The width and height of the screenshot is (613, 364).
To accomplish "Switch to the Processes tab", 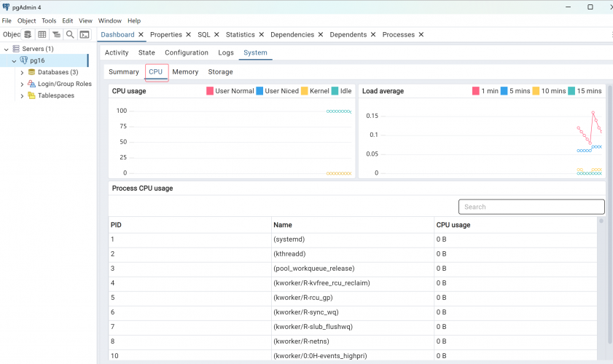I will [x=399, y=34].
